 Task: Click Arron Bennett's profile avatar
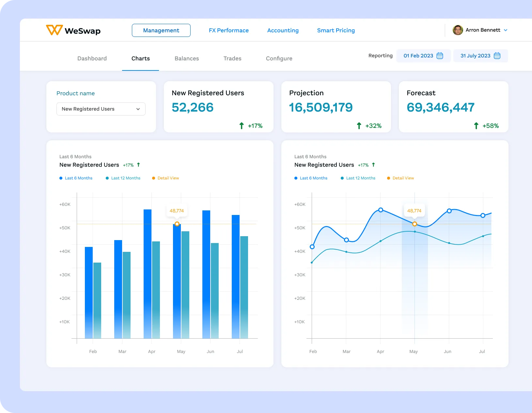458,30
